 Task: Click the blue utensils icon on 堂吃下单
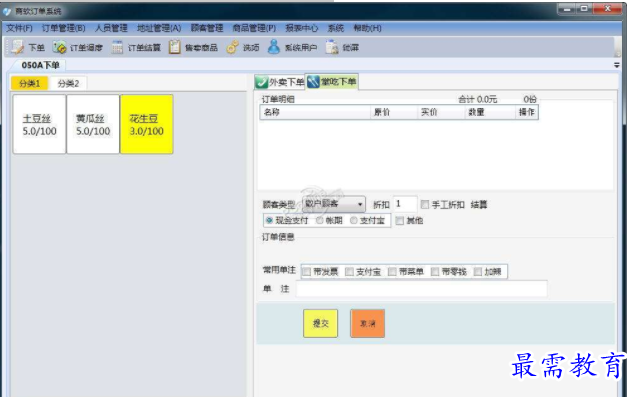[x=313, y=82]
